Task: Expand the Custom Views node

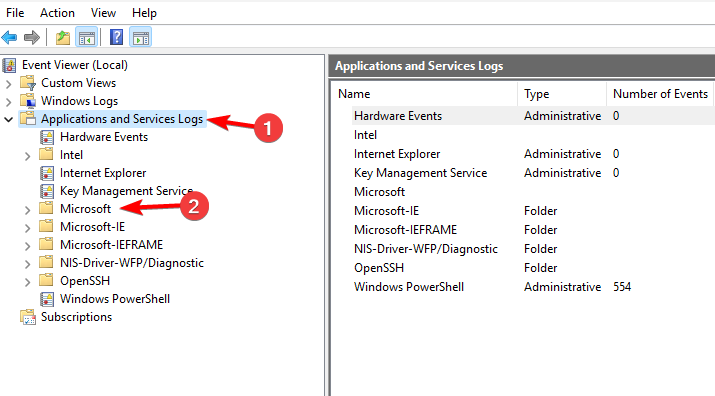Action: [x=8, y=84]
